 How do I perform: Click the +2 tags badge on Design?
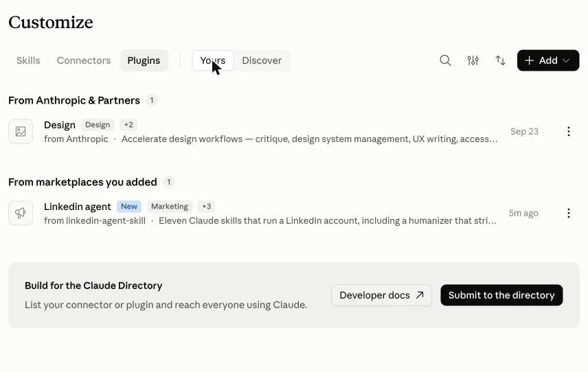(x=128, y=125)
